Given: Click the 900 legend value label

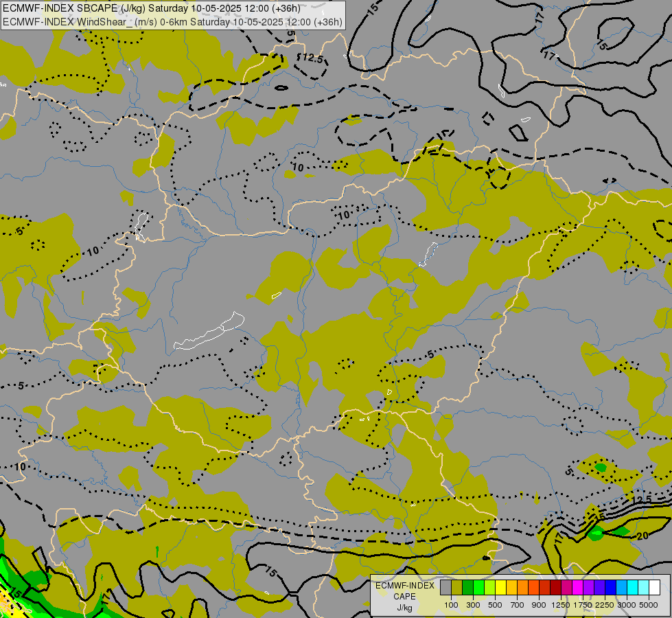Looking at the screenshot, I should click(x=539, y=605).
